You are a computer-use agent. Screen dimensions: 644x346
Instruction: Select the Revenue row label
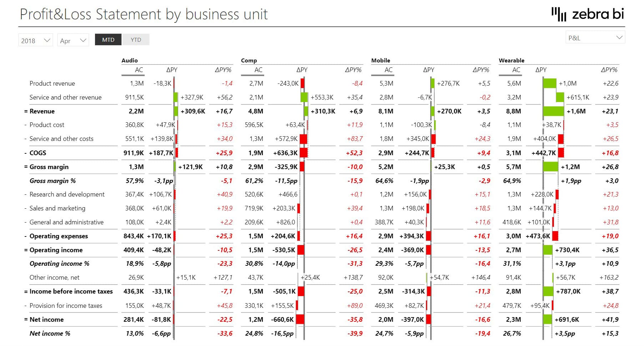[x=42, y=111]
